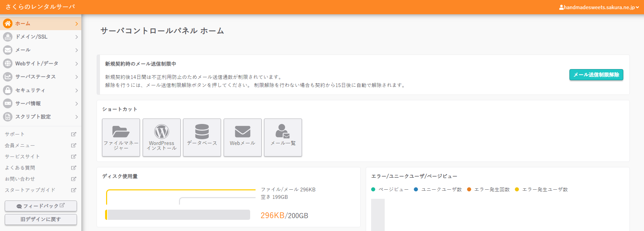Click the user account icon in header
The height and width of the screenshot is (231, 644).
(x=561, y=7)
